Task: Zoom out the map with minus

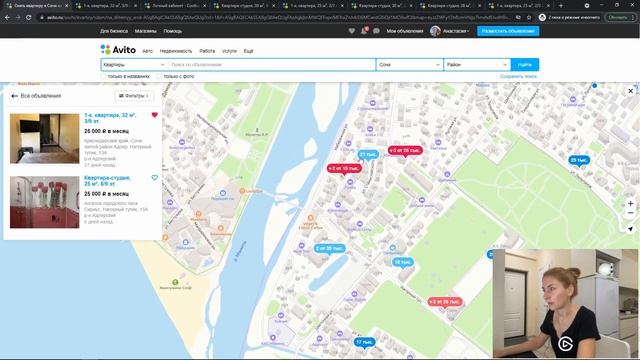Action: point(630,213)
